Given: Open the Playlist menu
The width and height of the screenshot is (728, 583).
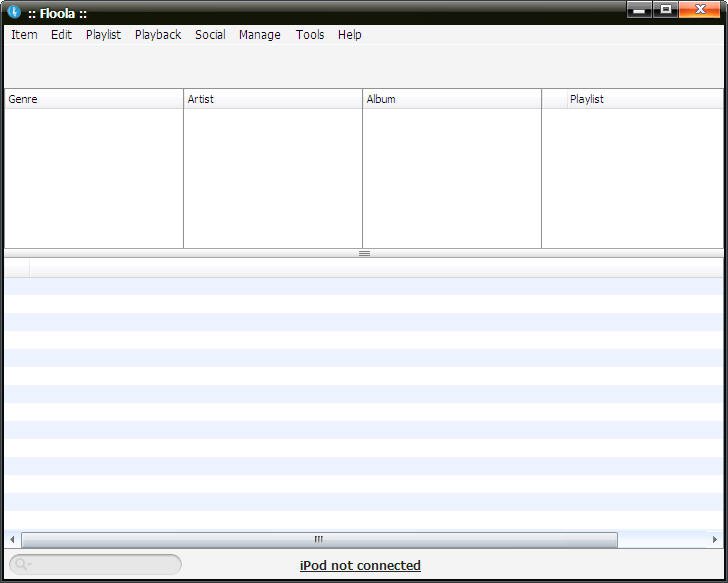Looking at the screenshot, I should click(103, 35).
